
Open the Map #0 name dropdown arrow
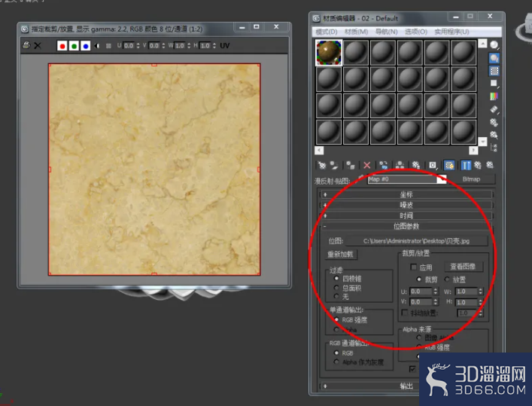442,179
